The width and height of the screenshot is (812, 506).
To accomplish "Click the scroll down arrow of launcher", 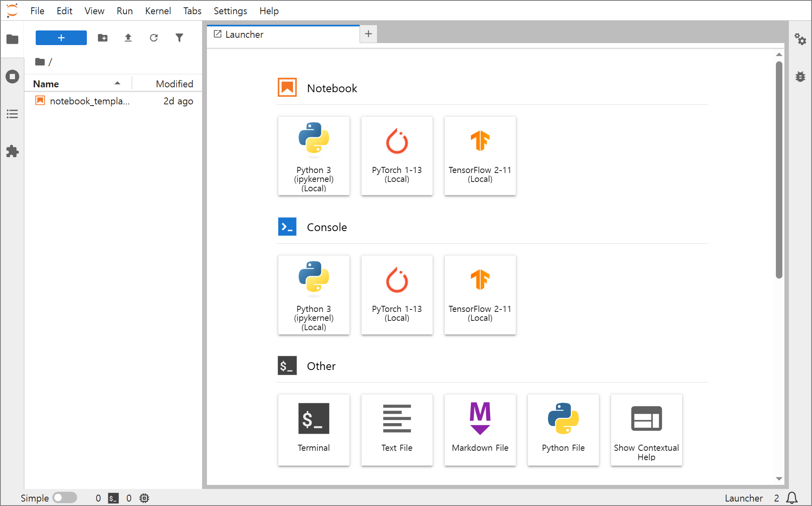I will click(779, 478).
